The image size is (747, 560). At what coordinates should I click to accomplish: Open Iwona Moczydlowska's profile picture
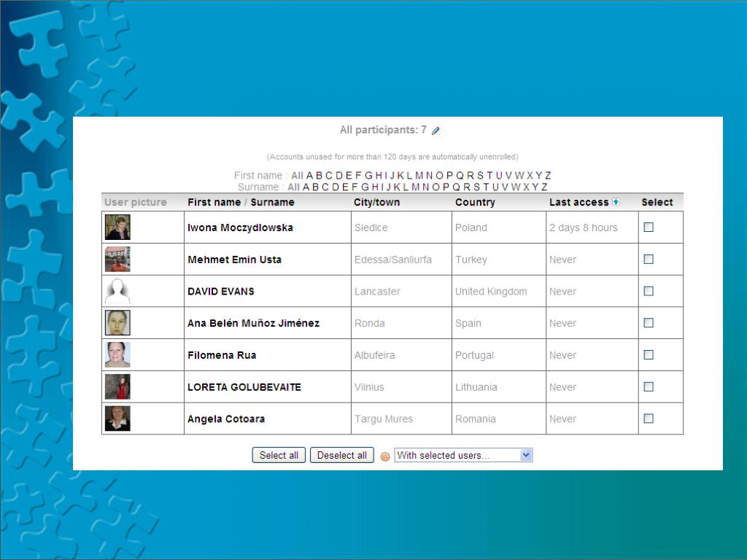pyautogui.click(x=117, y=227)
